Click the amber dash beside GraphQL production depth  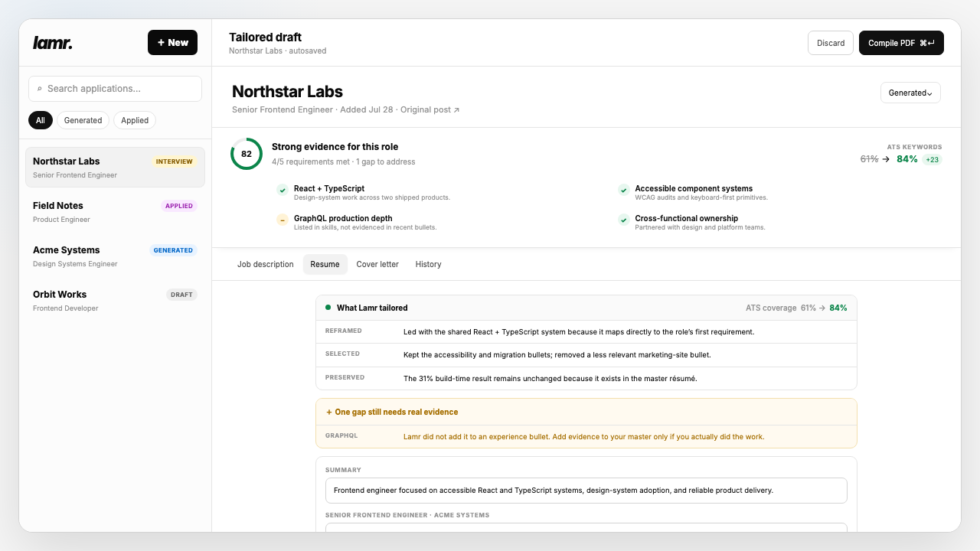282,220
